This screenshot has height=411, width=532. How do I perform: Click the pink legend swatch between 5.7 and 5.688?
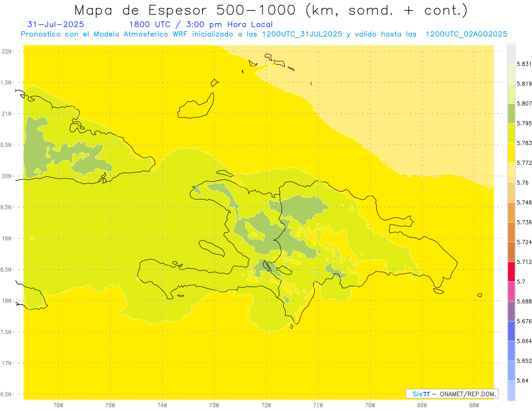(x=511, y=291)
